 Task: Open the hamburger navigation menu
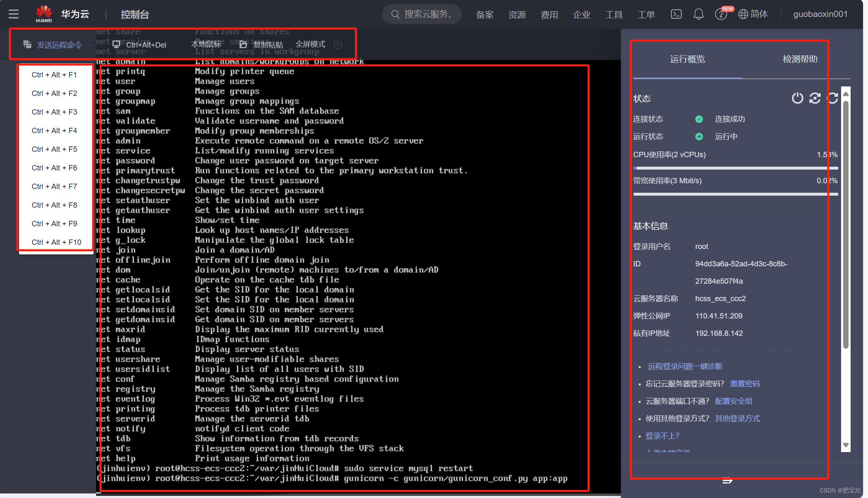pos(14,14)
